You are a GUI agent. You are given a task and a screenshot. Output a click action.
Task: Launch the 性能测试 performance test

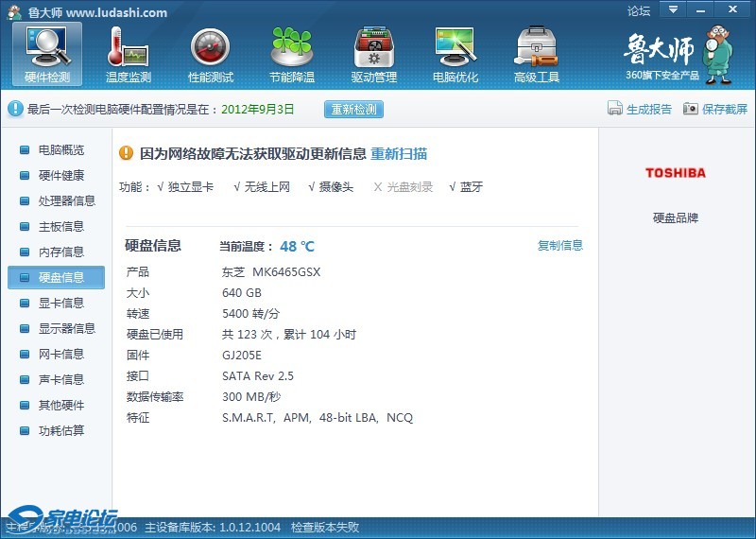(x=210, y=54)
